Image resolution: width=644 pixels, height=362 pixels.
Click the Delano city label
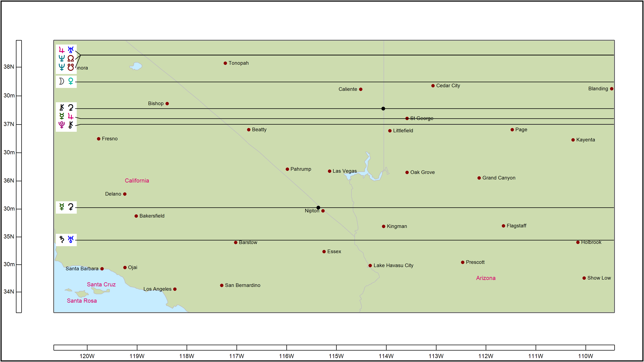pyautogui.click(x=113, y=194)
